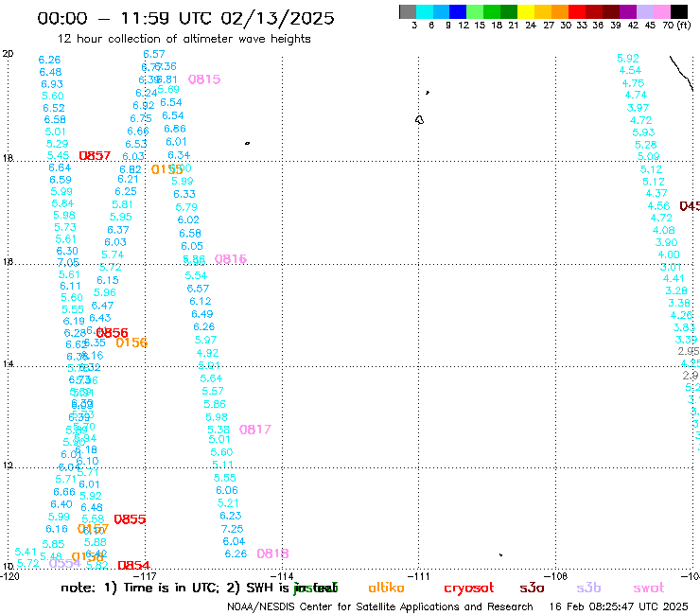Screen dimensions: 700x615
Task: Select the wave height value 4.92
Action: pos(207,353)
